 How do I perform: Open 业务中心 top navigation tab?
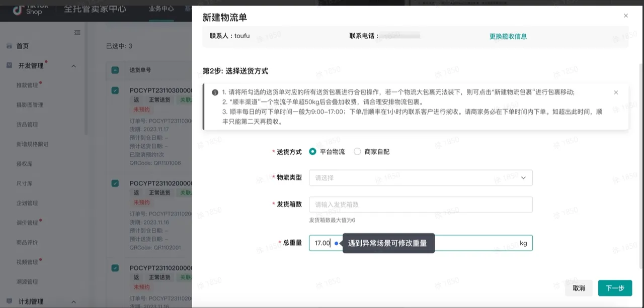tap(161, 9)
